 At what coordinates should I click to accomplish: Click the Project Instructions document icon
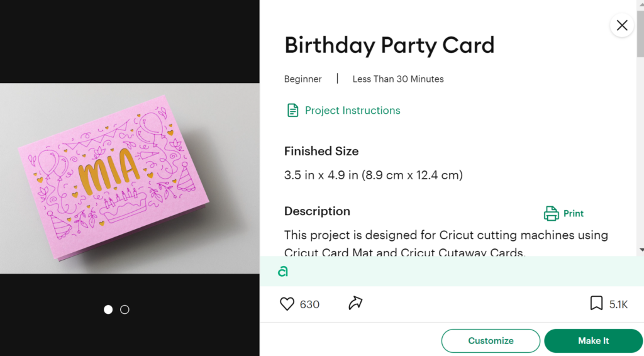coord(292,111)
